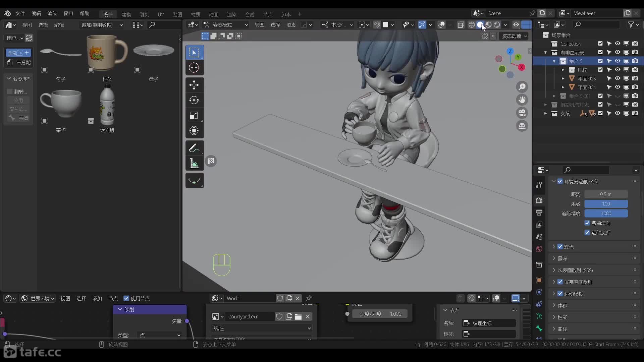Open the 姿态选项 dropdown
This screenshot has height=362, width=644.
pyautogui.click(x=514, y=36)
